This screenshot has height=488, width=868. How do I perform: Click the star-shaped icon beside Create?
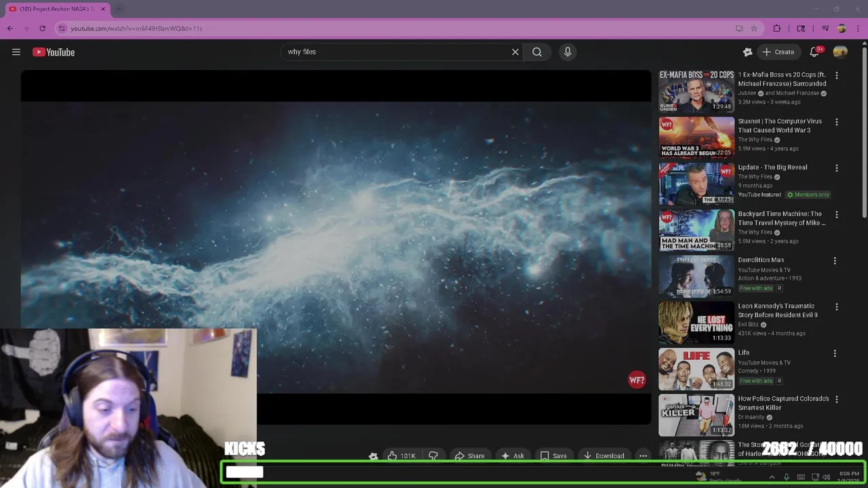point(748,52)
